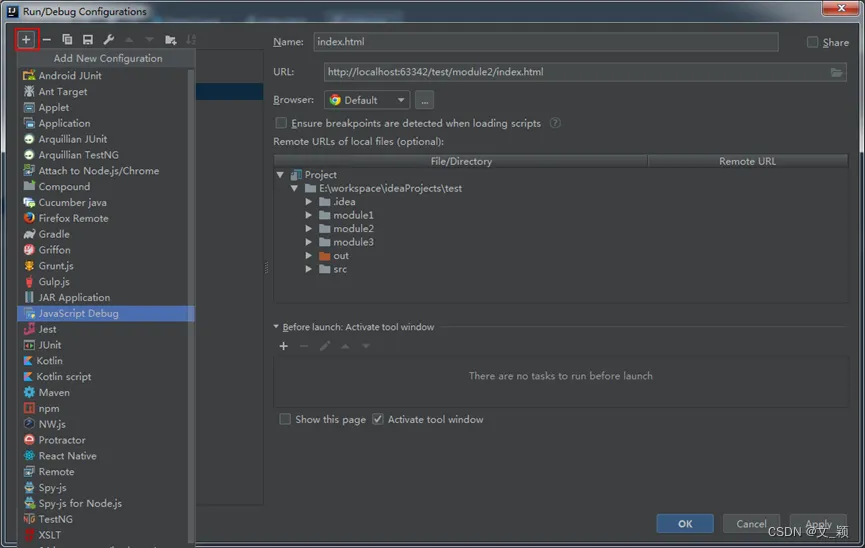Viewport: 865px width, 548px height.
Task: Click the copy configuration icon
Action: tap(67, 40)
